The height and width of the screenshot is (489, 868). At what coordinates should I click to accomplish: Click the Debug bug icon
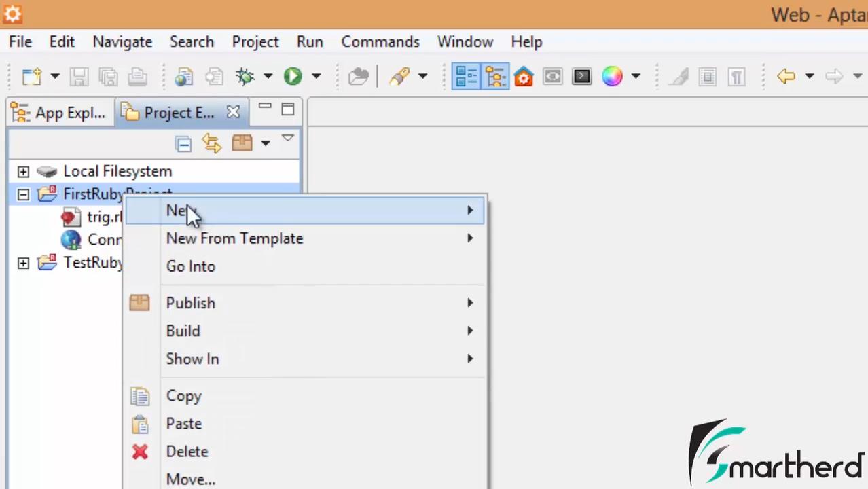pyautogui.click(x=245, y=76)
